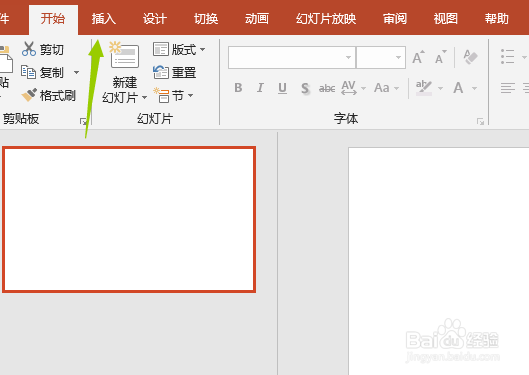Viewport: 529px width, 375px height.
Task: Click the New Slide (新建幻灯片) icon
Action: pyautogui.click(x=124, y=55)
